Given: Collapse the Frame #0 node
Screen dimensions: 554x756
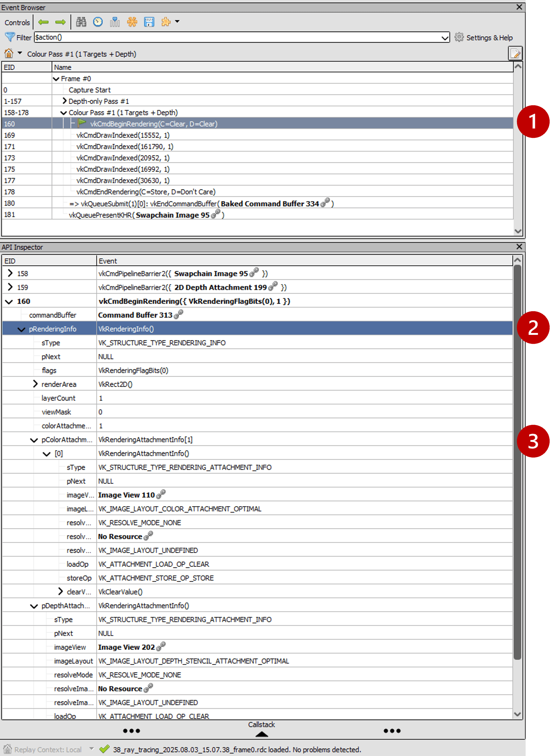Looking at the screenshot, I should (x=56, y=79).
